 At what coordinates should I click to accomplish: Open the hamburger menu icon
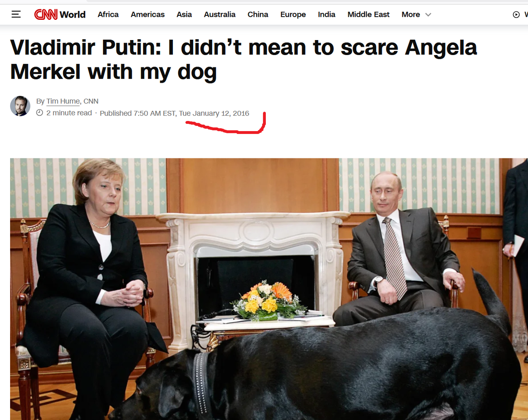16,15
